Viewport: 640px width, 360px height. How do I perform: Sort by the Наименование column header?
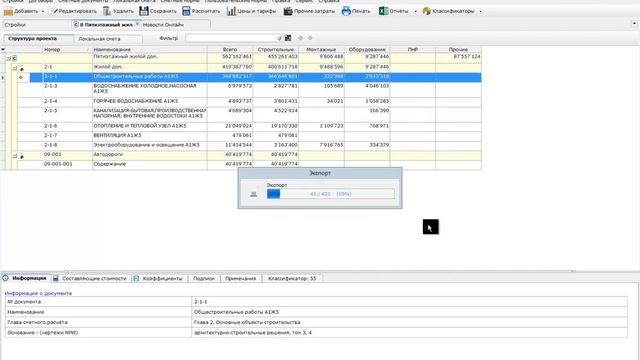coord(150,49)
